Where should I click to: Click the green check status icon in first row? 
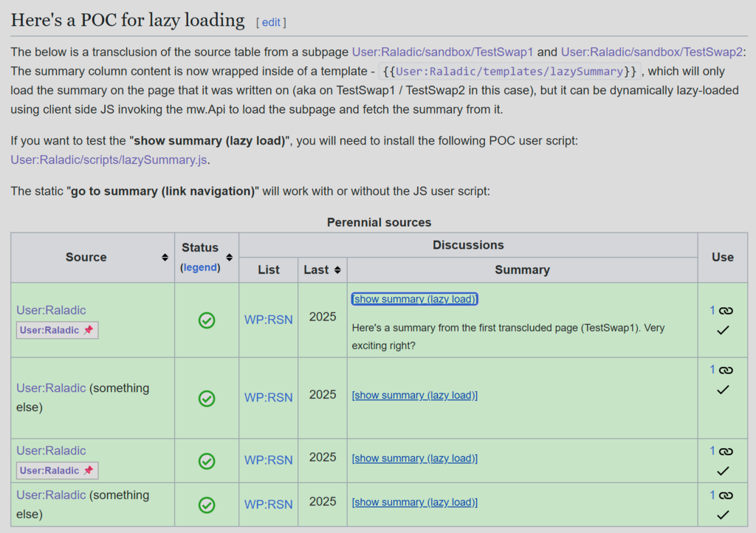pyautogui.click(x=207, y=320)
